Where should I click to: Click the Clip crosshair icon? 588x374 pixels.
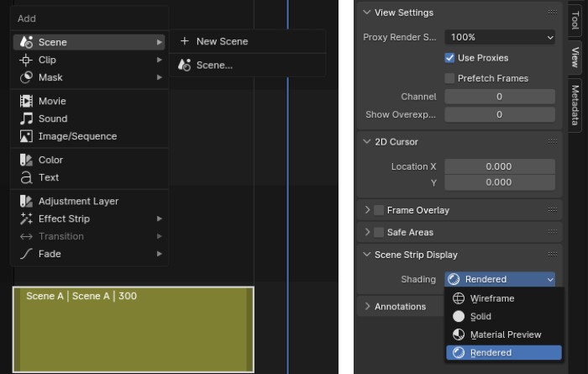tap(26, 60)
